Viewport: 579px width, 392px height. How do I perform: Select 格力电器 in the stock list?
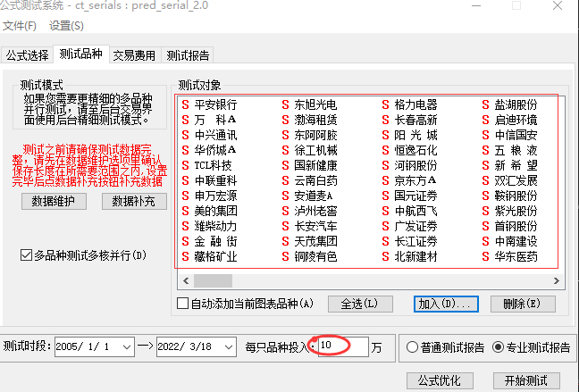point(415,104)
